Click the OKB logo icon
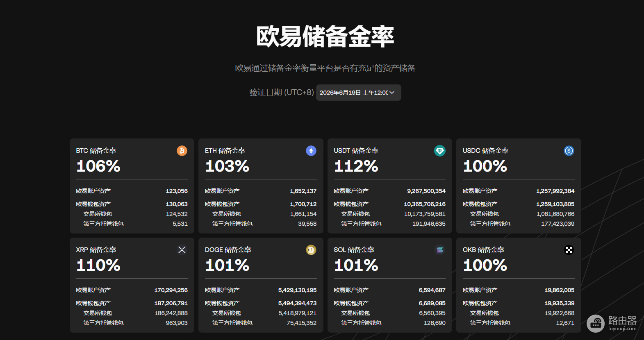This screenshot has height=340, width=644. [x=569, y=250]
